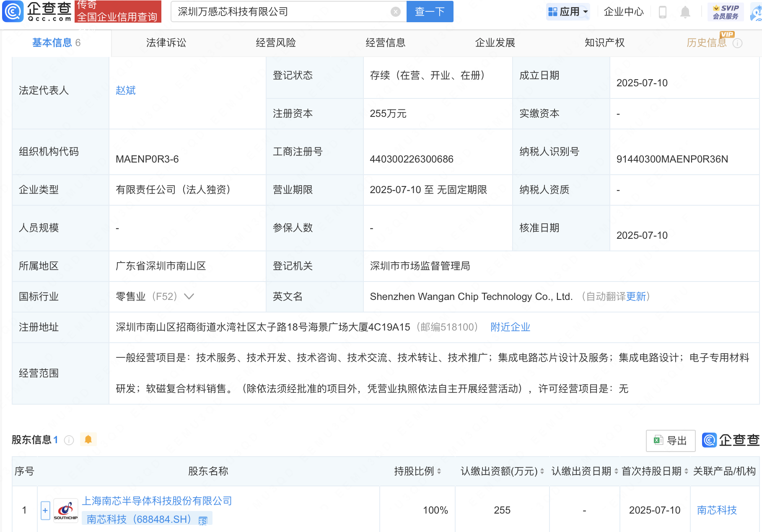Open the 经营信息 tab
Viewport: 762px width, 532px height.
pos(386,43)
